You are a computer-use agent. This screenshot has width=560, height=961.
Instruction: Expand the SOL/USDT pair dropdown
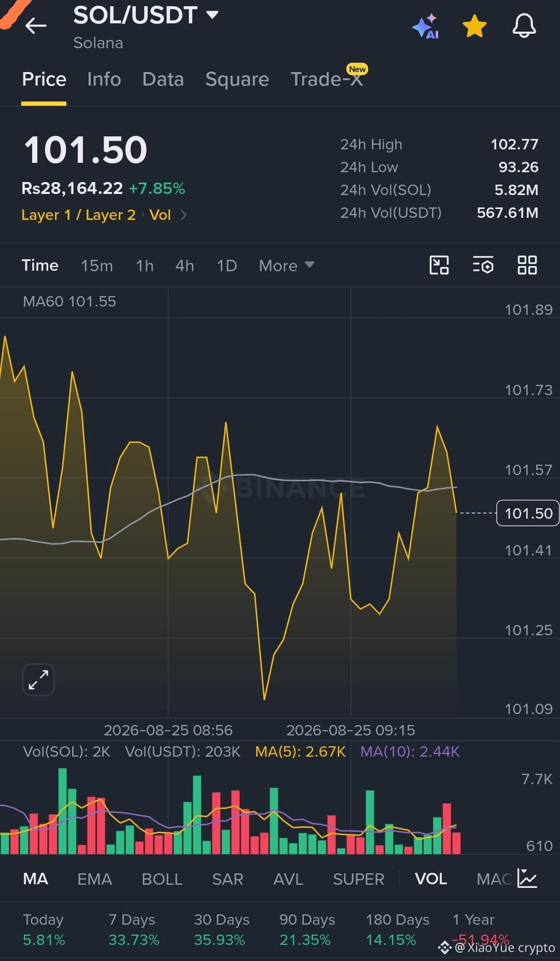tap(212, 15)
